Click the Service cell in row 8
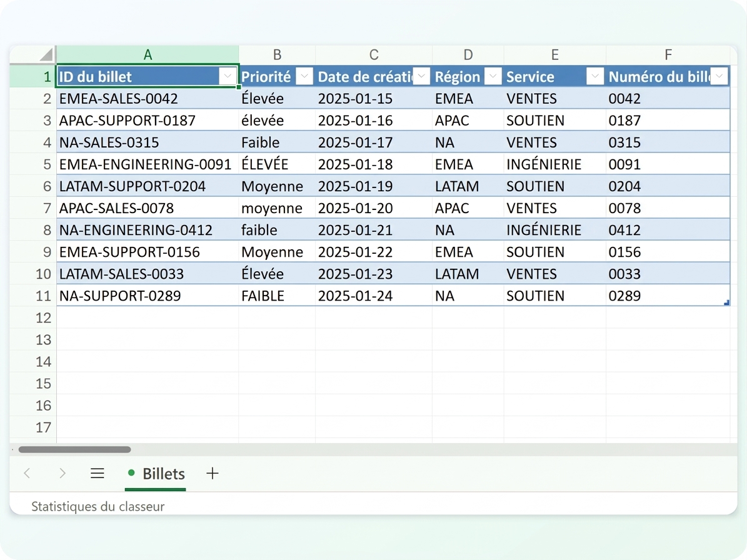This screenshot has width=747, height=560. click(554, 230)
